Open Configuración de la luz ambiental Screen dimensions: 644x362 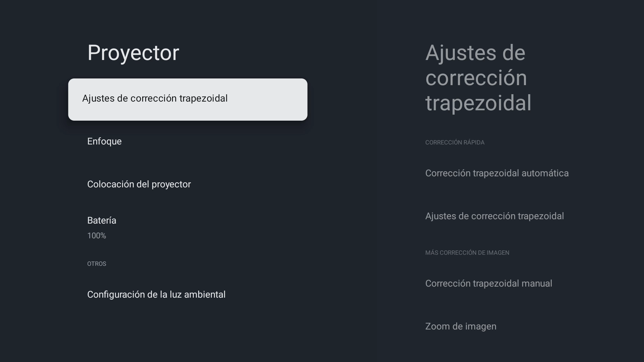[156, 295]
